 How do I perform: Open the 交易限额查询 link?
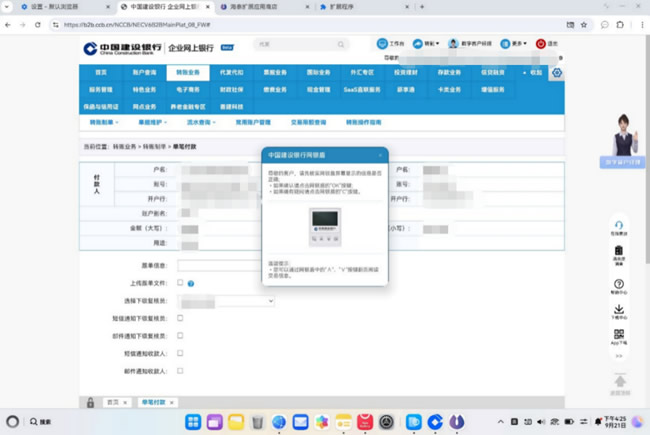308,122
